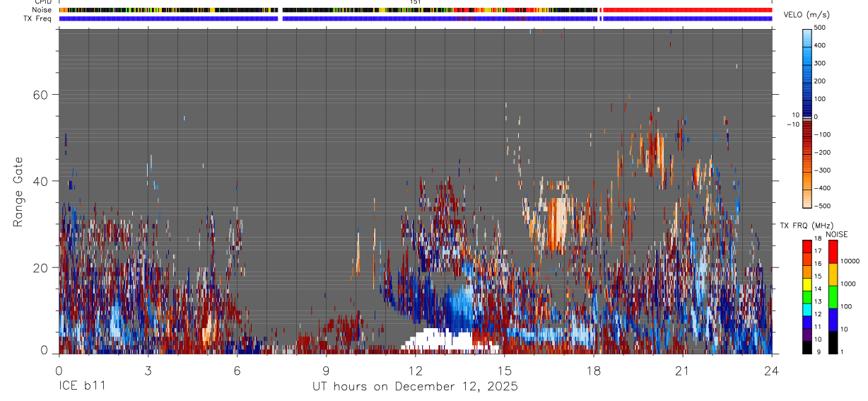This screenshot has width=868, height=401.
Task: Click the "10000" tick on NOISE legend
Action: click(x=849, y=261)
